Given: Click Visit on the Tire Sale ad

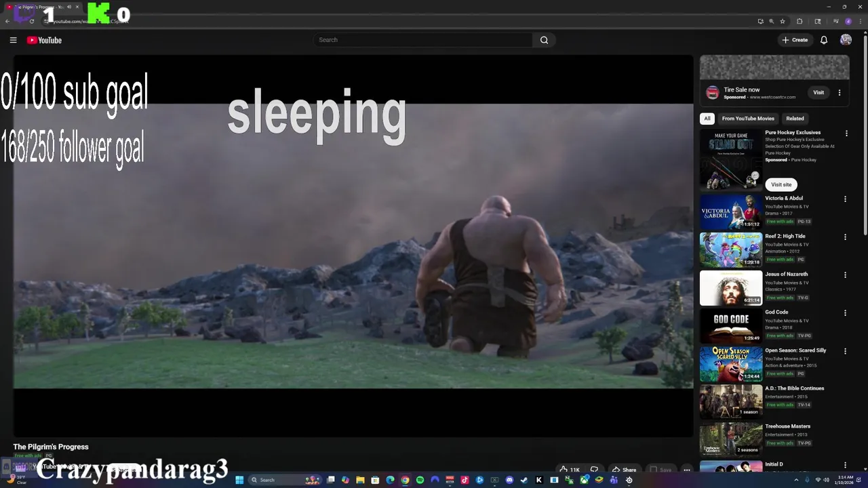Looking at the screenshot, I should tap(818, 93).
